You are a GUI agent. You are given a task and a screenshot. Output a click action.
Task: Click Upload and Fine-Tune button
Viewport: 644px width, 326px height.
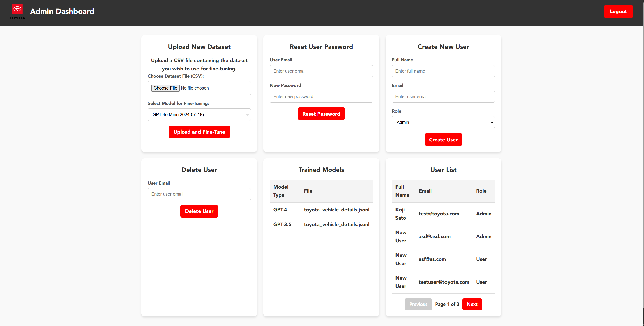tap(199, 132)
